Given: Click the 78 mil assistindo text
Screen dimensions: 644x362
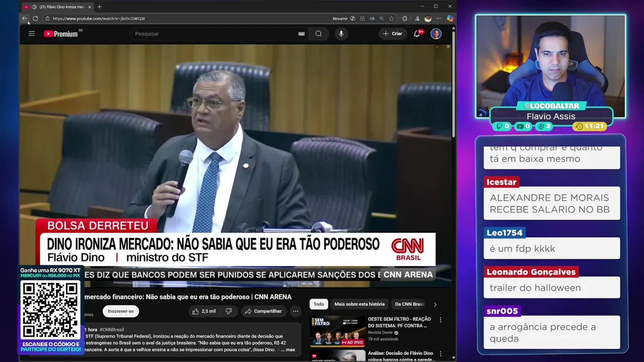Looking at the screenshot, I should [x=383, y=339].
